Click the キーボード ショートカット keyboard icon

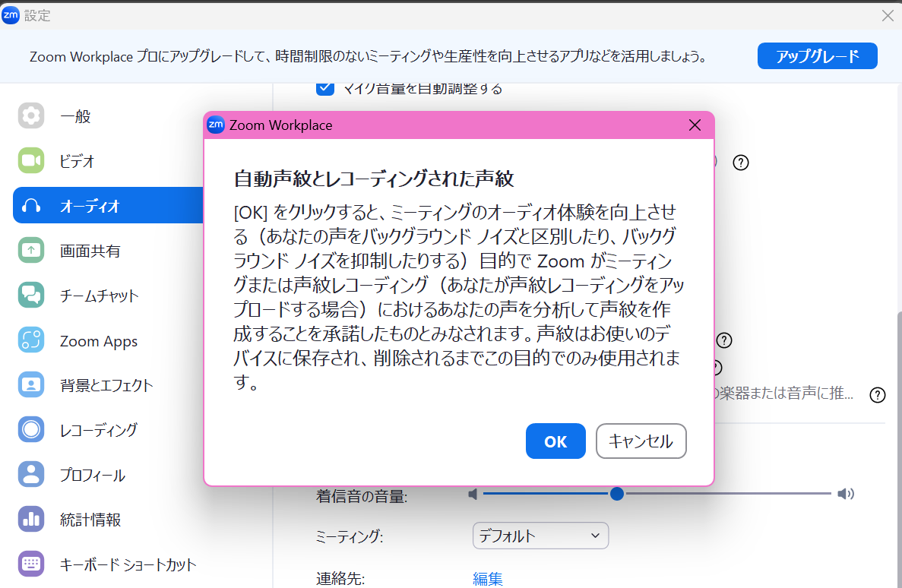pyautogui.click(x=31, y=564)
